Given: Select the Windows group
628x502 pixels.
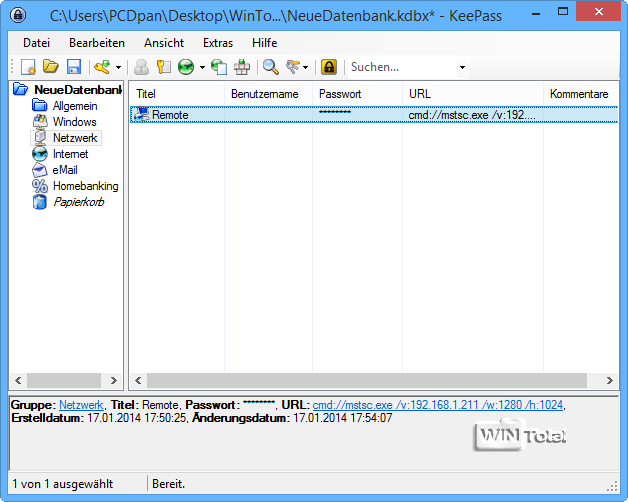Looking at the screenshot, I should [74, 122].
